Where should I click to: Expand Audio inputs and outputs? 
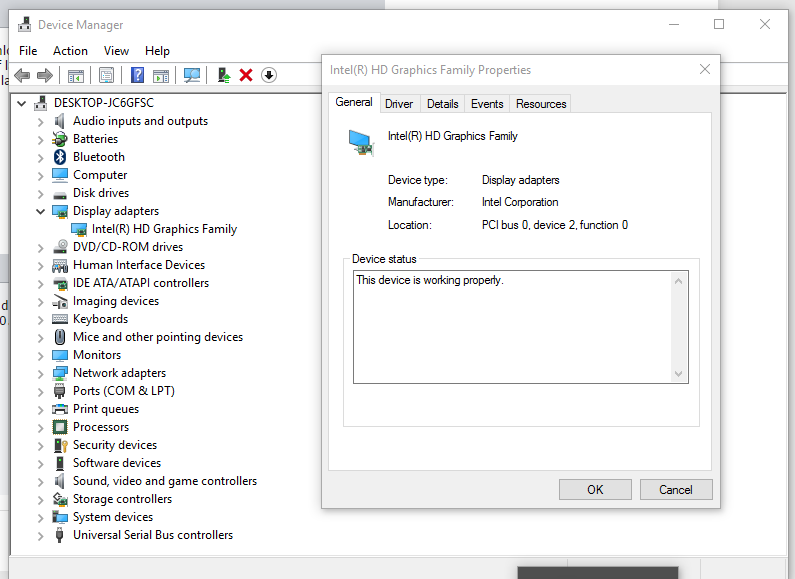coord(41,122)
